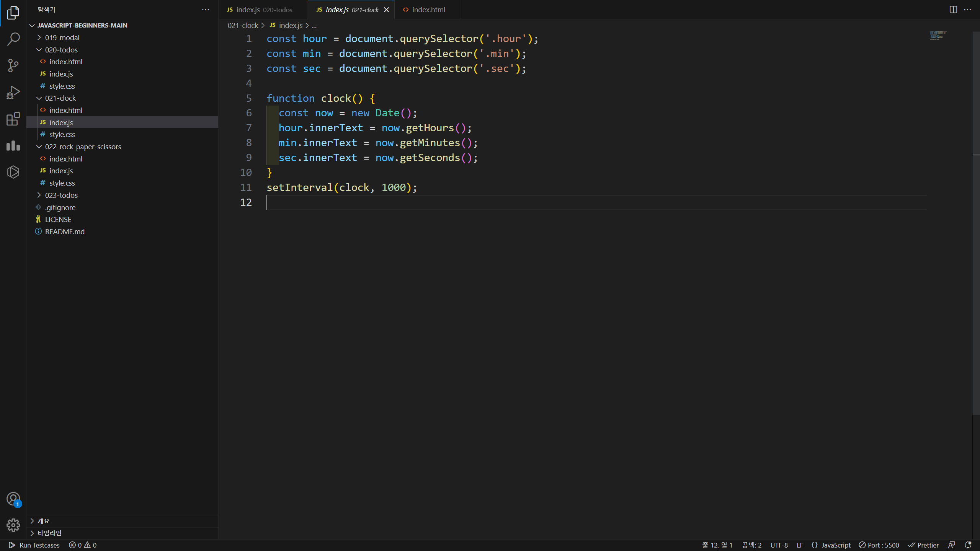The width and height of the screenshot is (980, 551).
Task: Click the Accounts icon with badge
Action: point(13,499)
